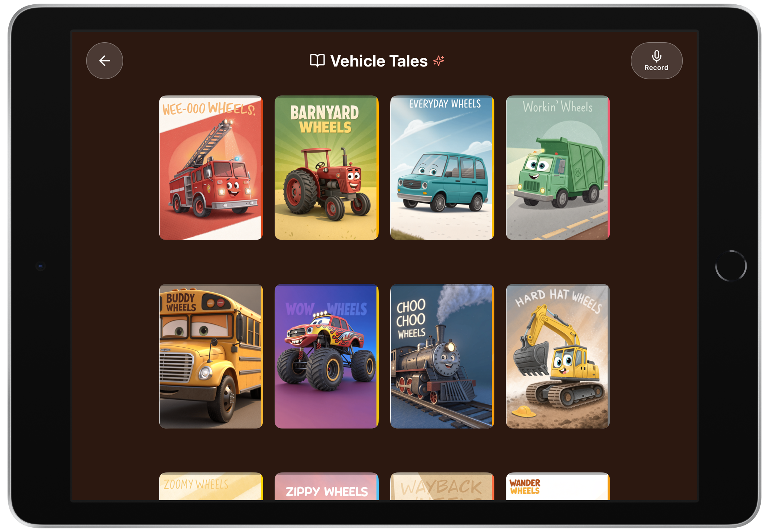
Task: Select the Everyday Wheels van cover
Action: pos(442,168)
